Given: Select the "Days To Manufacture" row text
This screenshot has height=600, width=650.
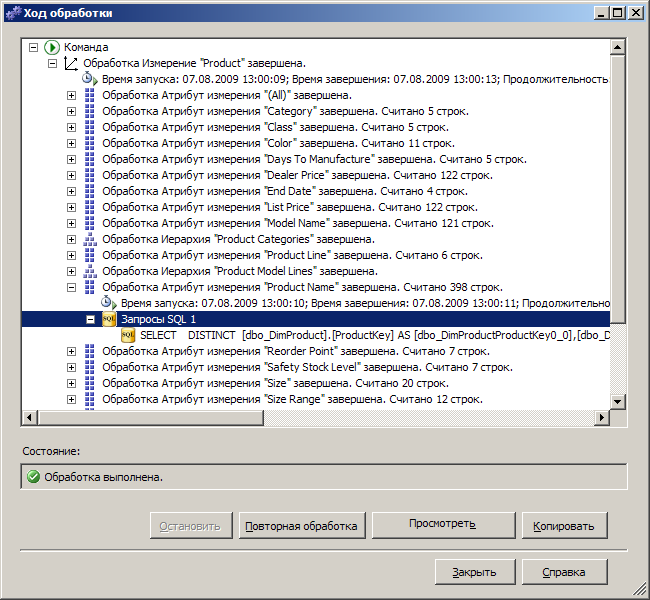Looking at the screenshot, I should pos(314,159).
